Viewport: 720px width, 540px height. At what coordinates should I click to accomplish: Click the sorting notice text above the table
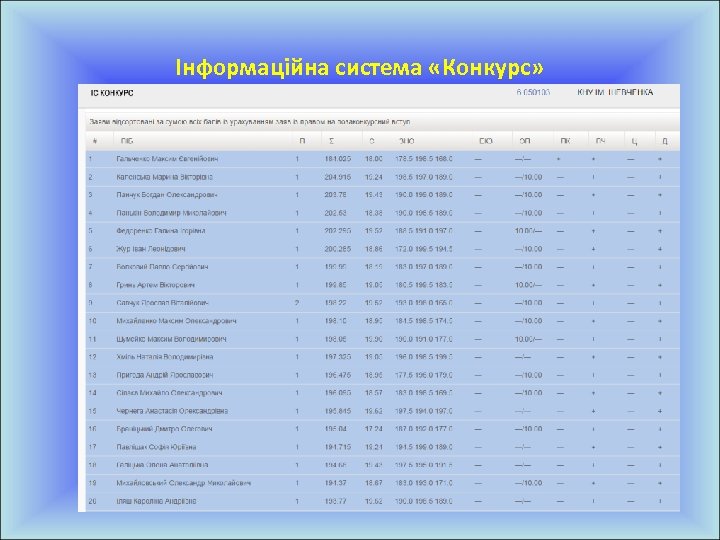(x=250, y=122)
